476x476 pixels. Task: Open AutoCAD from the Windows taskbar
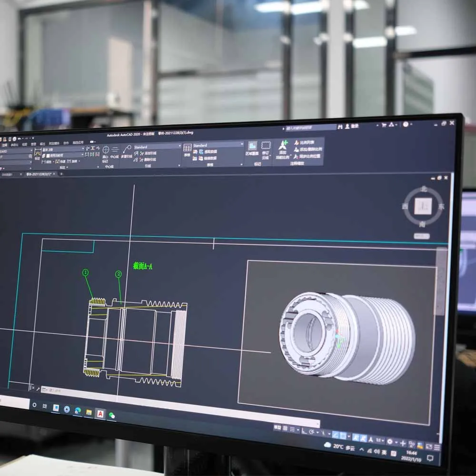[100, 414]
